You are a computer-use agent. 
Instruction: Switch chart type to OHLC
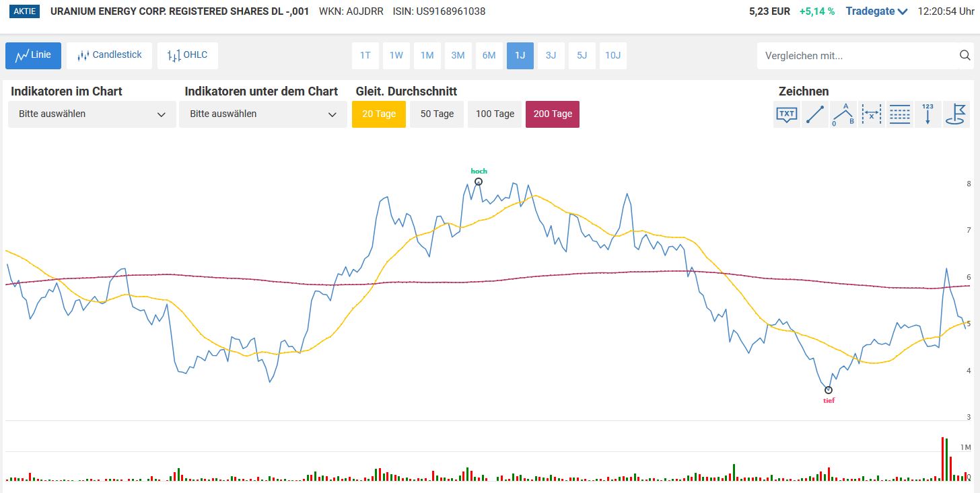[188, 56]
